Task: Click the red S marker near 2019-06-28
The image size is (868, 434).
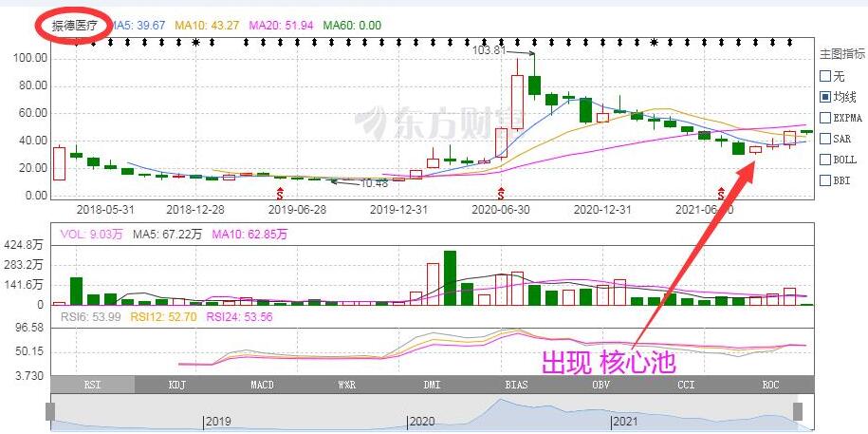Action: 280,193
